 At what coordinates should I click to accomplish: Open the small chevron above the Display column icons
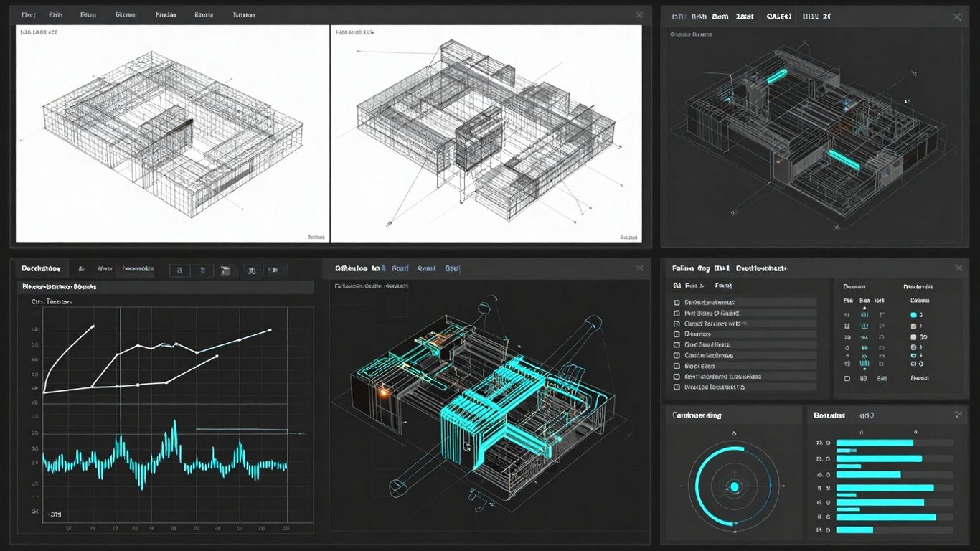864,308
